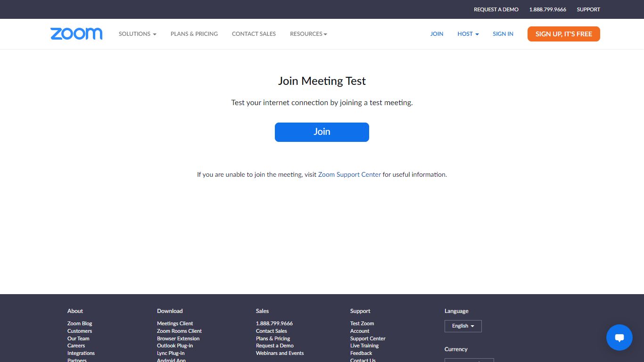Viewport: 644px width, 362px height.
Task: Open the chat bubble widget
Action: tap(619, 337)
